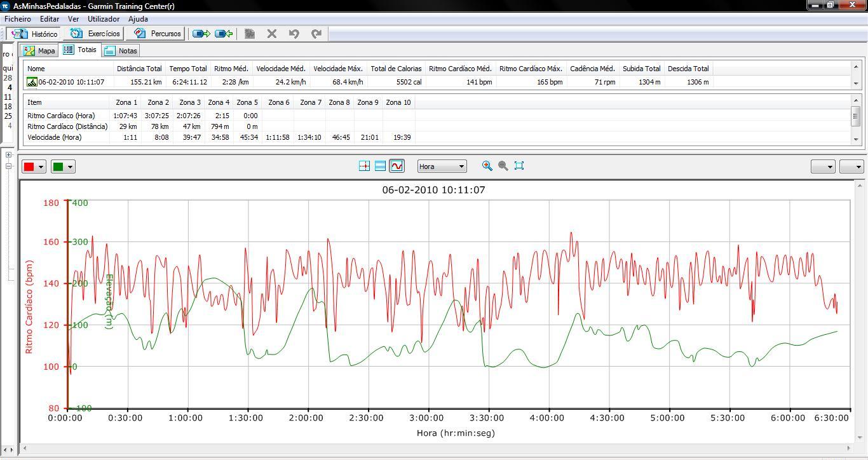Select the red color swatch for heart rate
Screen dimensions: 868x460
coord(29,166)
